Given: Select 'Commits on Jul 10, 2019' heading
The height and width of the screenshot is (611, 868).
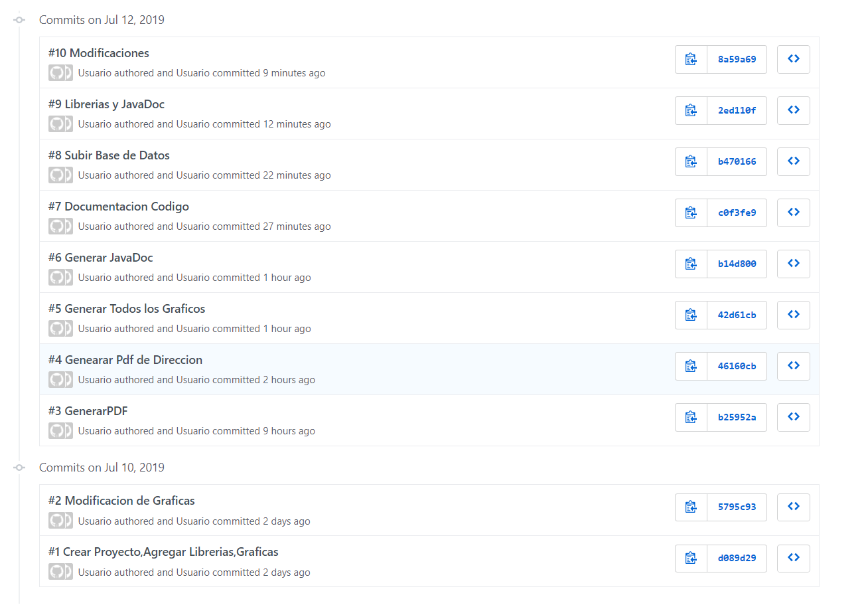Looking at the screenshot, I should click(102, 468).
